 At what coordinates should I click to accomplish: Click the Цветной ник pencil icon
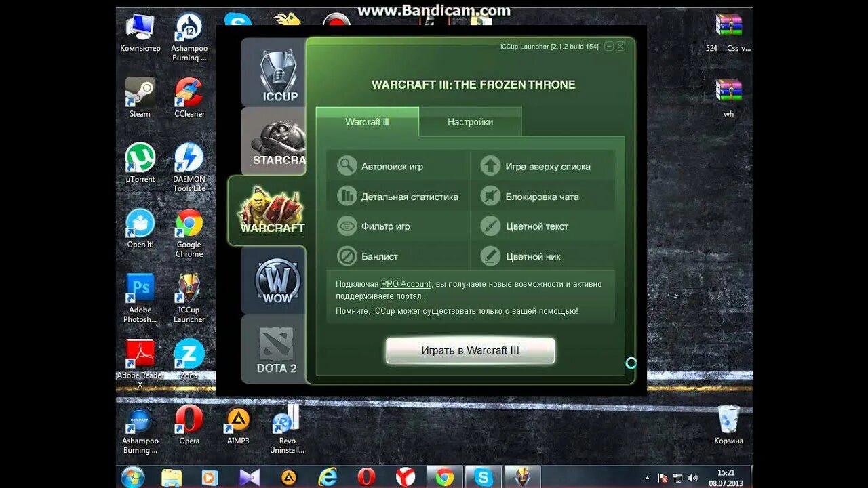click(490, 256)
